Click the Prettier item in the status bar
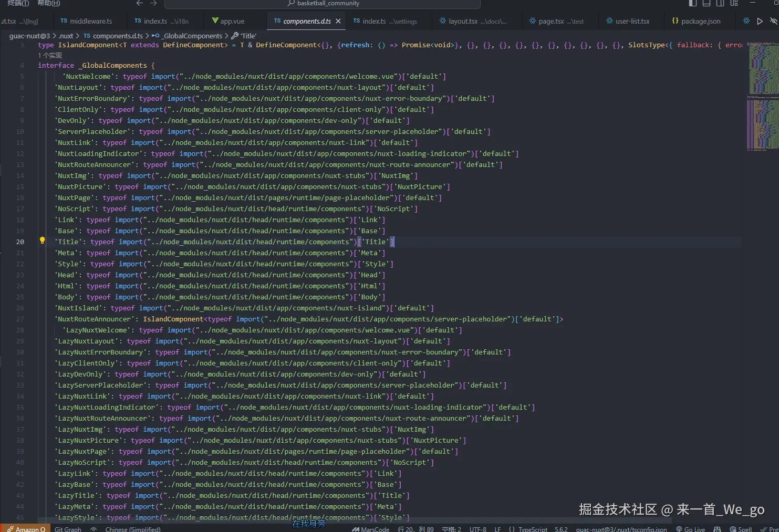779x532 pixels. tap(770, 529)
